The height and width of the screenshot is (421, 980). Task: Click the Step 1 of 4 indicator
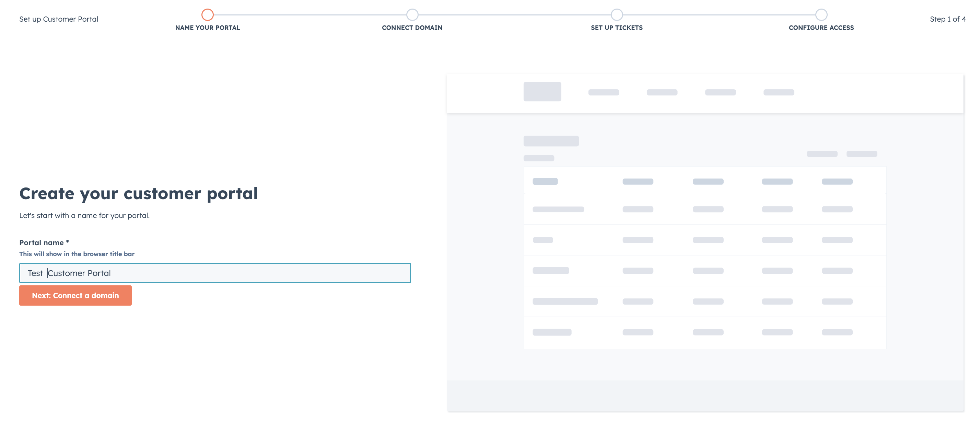[949, 19]
